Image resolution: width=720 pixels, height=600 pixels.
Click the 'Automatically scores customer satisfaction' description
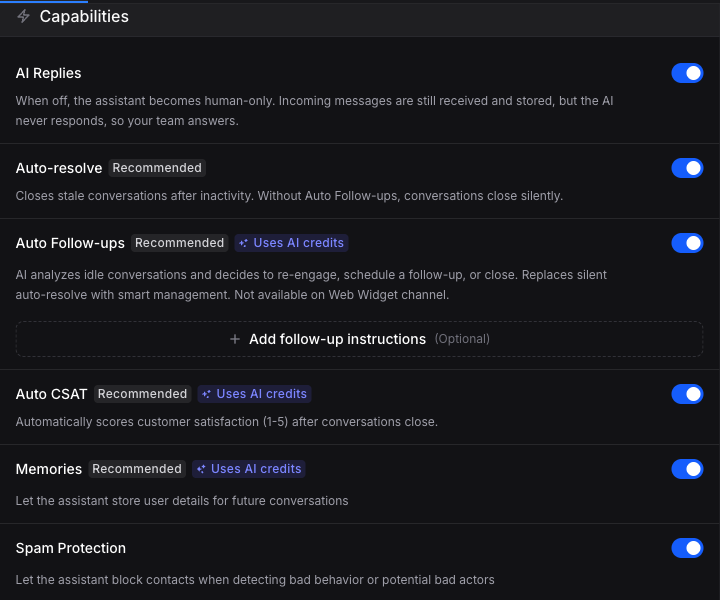pyautogui.click(x=227, y=422)
